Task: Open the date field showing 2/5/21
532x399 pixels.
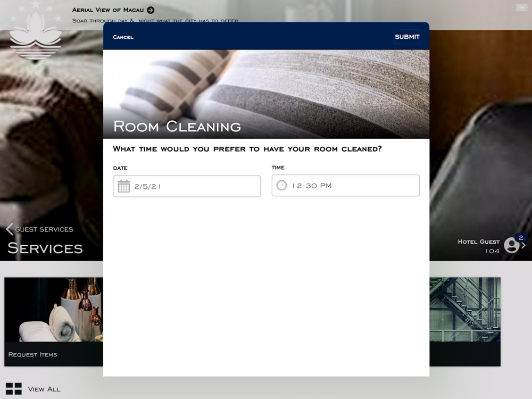Action: (x=187, y=186)
